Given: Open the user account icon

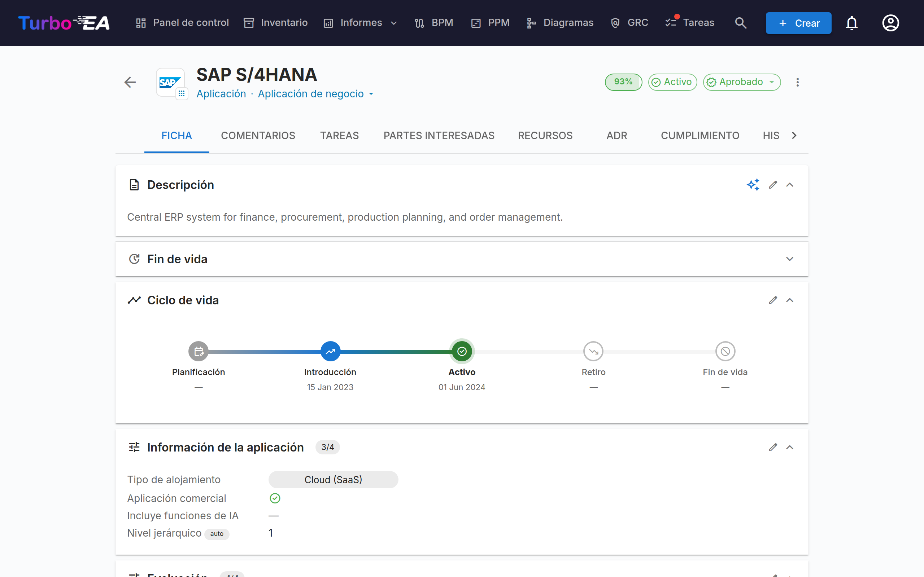Looking at the screenshot, I should pyautogui.click(x=890, y=23).
